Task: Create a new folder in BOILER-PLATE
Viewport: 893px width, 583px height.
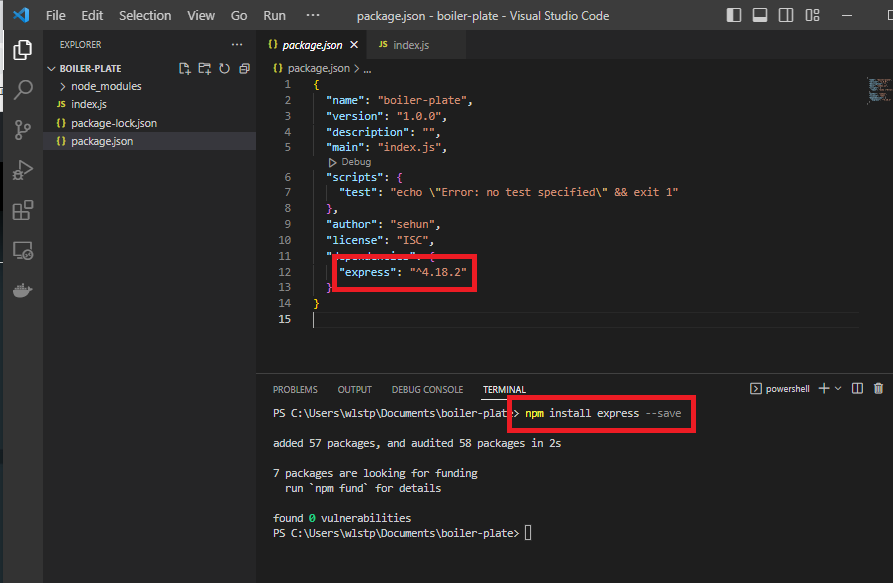Action: [204, 68]
